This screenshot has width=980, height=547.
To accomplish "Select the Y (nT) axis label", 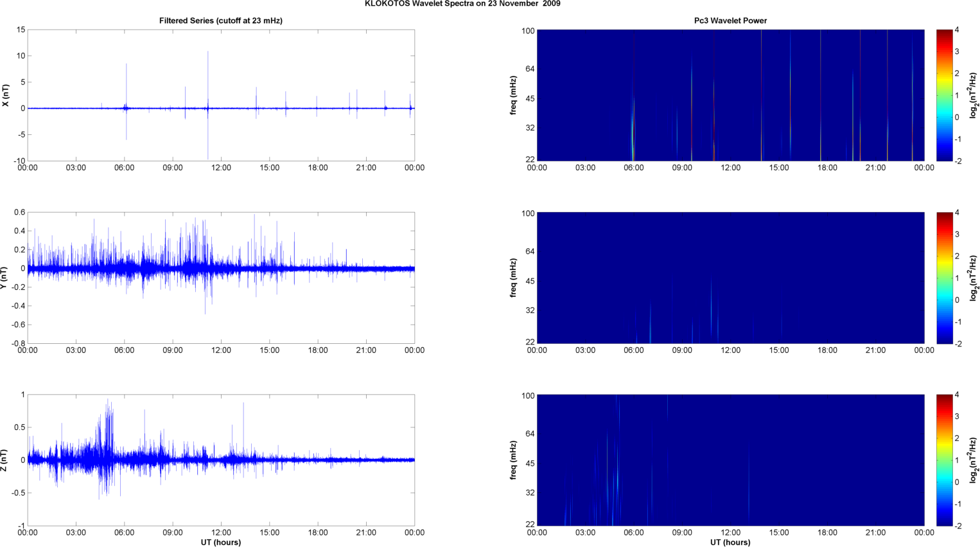I will 6,278.
